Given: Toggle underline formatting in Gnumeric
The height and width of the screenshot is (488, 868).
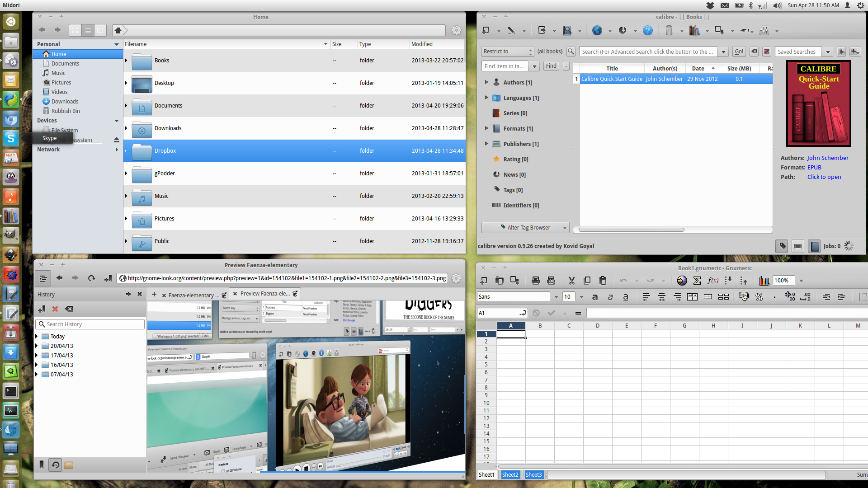Looking at the screenshot, I should coord(626,297).
